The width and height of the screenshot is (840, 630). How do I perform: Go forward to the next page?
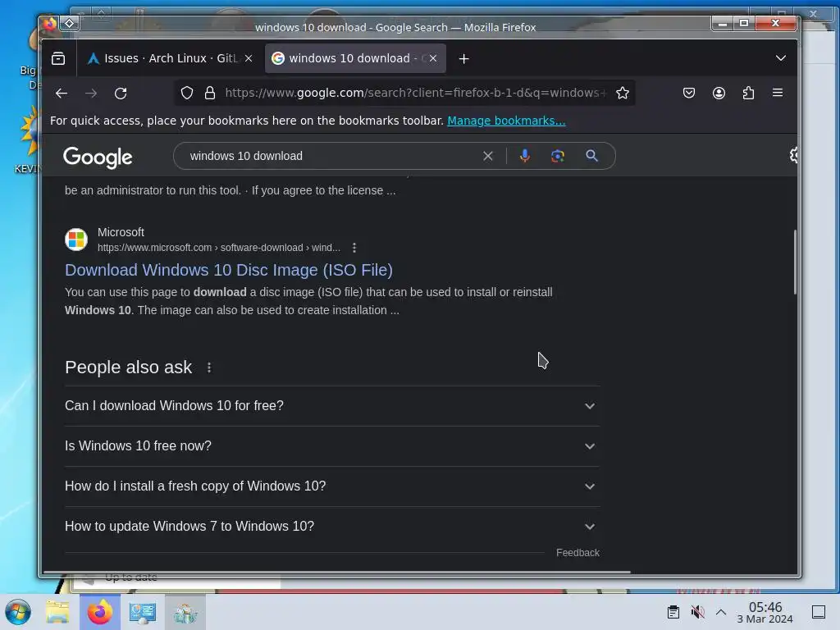(x=91, y=94)
